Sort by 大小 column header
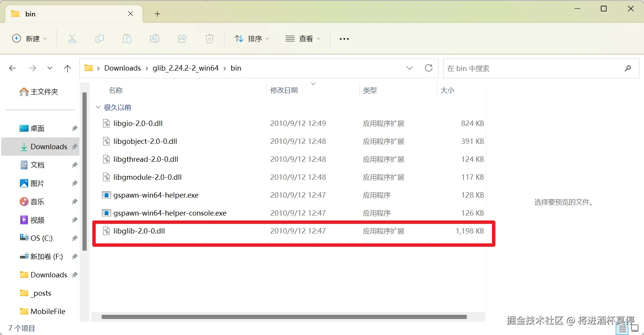 [447, 90]
